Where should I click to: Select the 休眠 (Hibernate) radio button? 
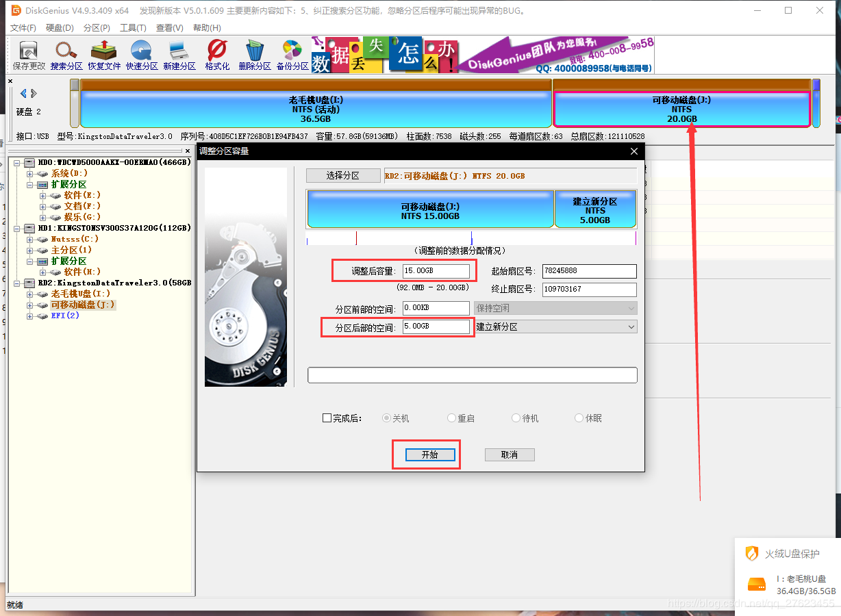point(579,418)
